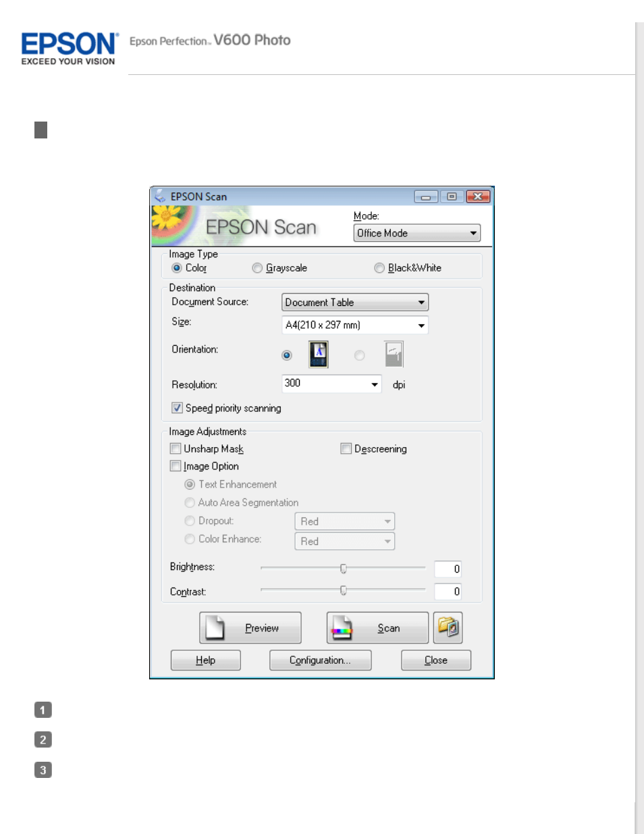Click the "dpi" unit label
The width and height of the screenshot is (644, 834).
[x=399, y=385]
